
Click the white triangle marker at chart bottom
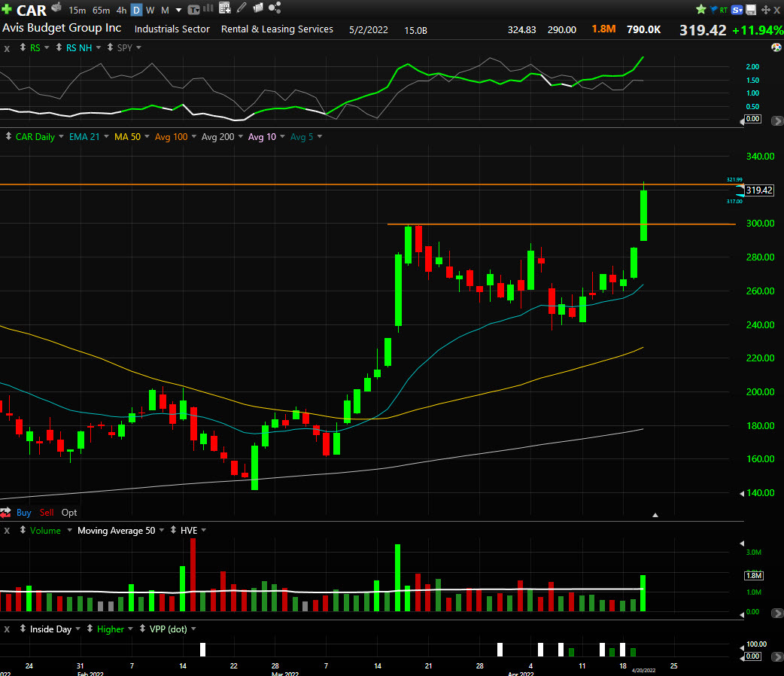[655, 515]
